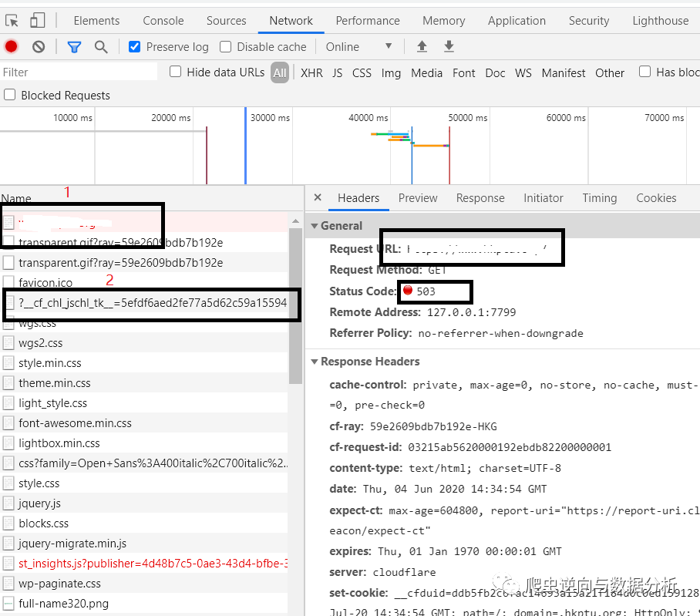Enable the Blocked Requests checkbox

(x=9, y=95)
